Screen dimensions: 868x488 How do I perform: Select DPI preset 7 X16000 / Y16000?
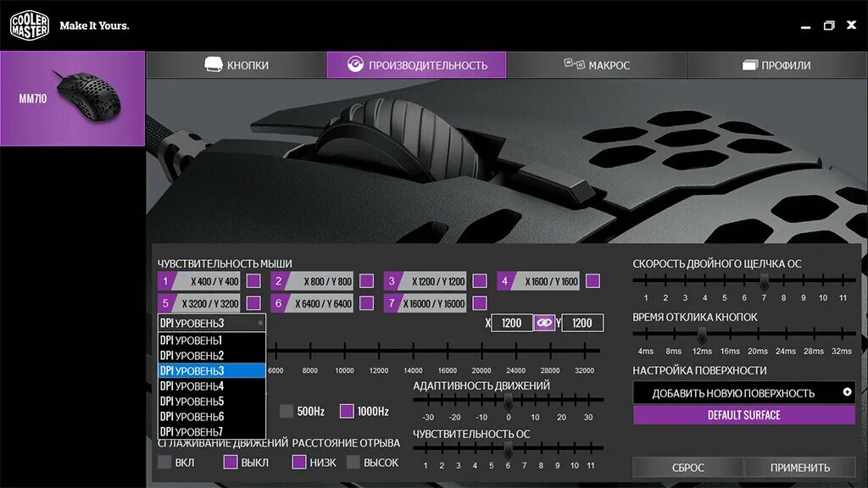426,303
